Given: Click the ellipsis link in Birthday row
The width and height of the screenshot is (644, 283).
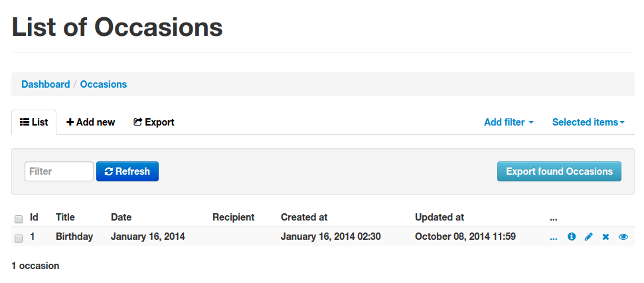Looking at the screenshot, I should (553, 237).
